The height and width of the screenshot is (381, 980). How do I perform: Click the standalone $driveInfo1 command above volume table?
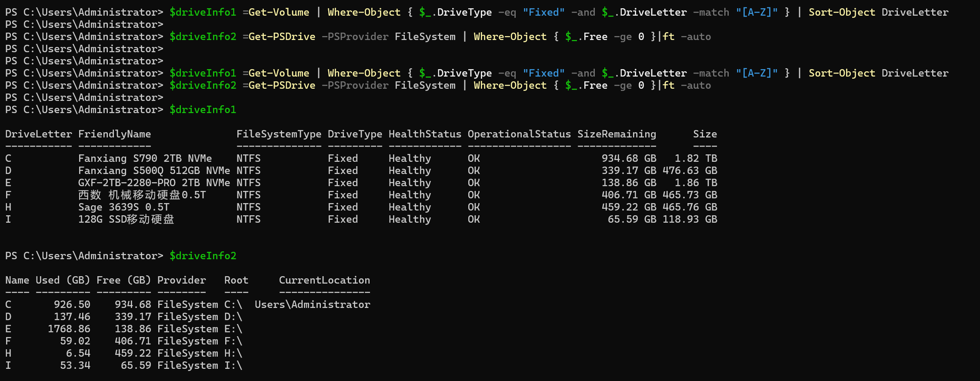point(203,110)
